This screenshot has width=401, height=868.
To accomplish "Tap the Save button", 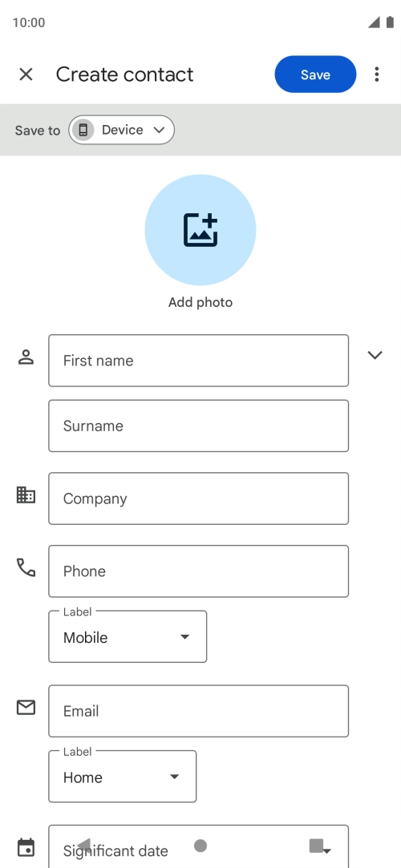I will 315,75.
